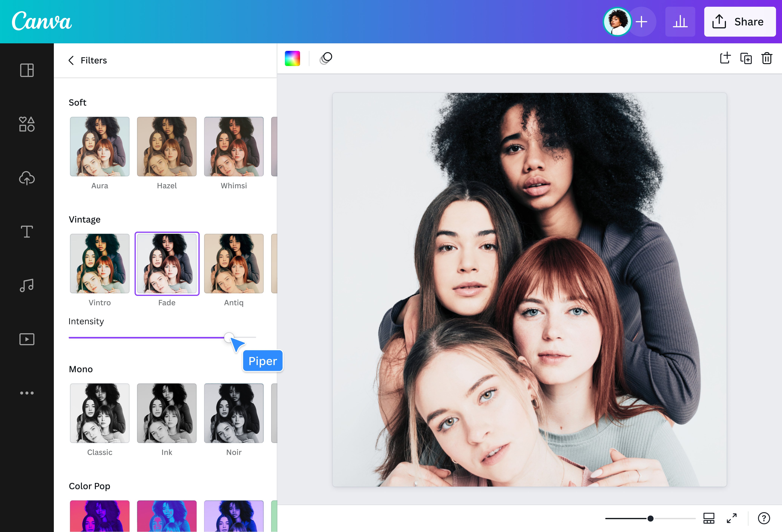782x532 pixels.
Task: Open the design insights chart icon
Action: coord(680,21)
